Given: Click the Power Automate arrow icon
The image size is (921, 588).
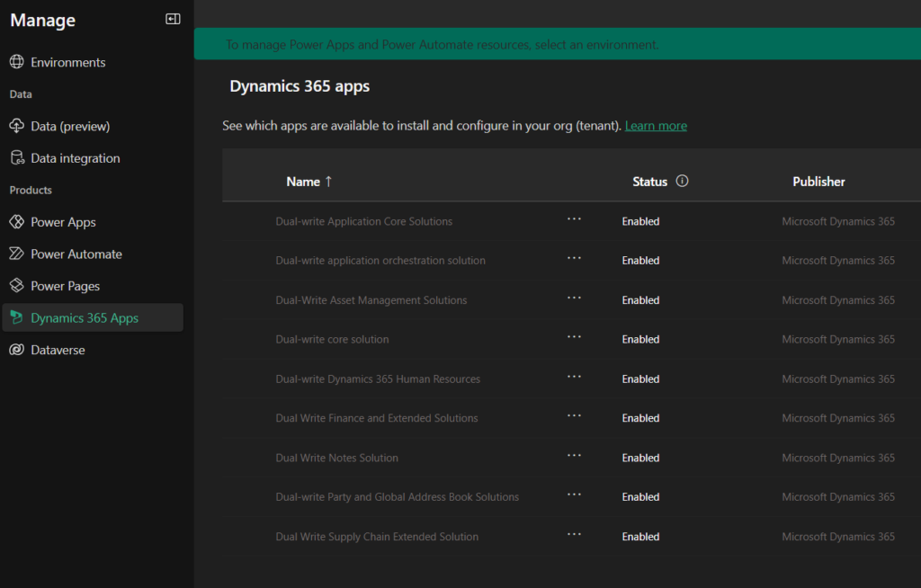Looking at the screenshot, I should point(16,254).
